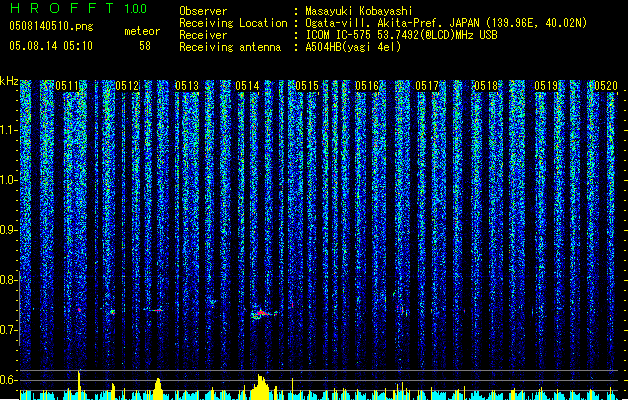This screenshot has height=400, width=629.
Task: Click the Receiving Location label
Action: coord(233,23)
